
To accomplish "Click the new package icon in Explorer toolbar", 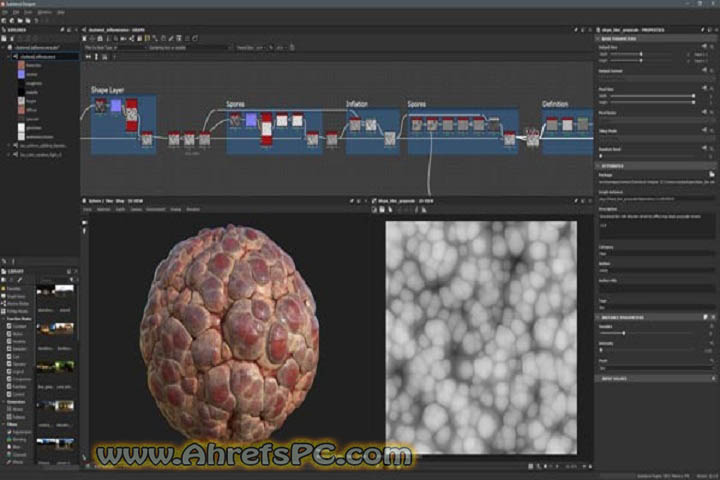I will (x=4, y=39).
